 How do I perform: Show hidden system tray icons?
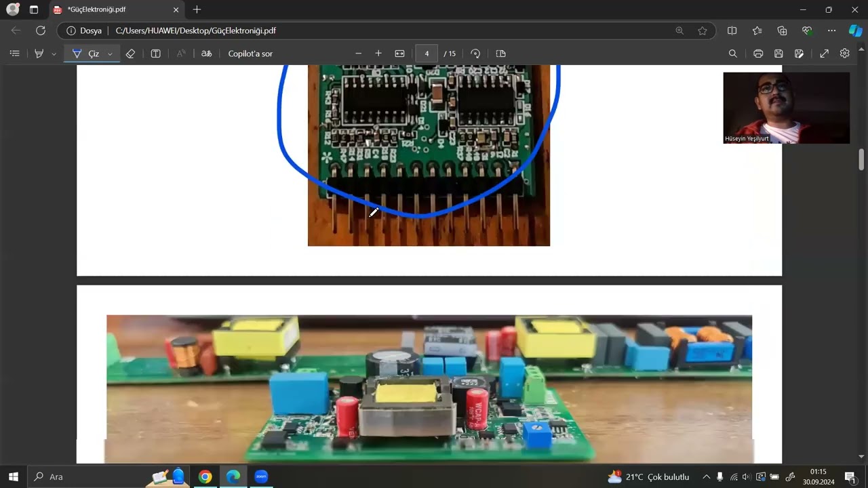tap(706, 476)
